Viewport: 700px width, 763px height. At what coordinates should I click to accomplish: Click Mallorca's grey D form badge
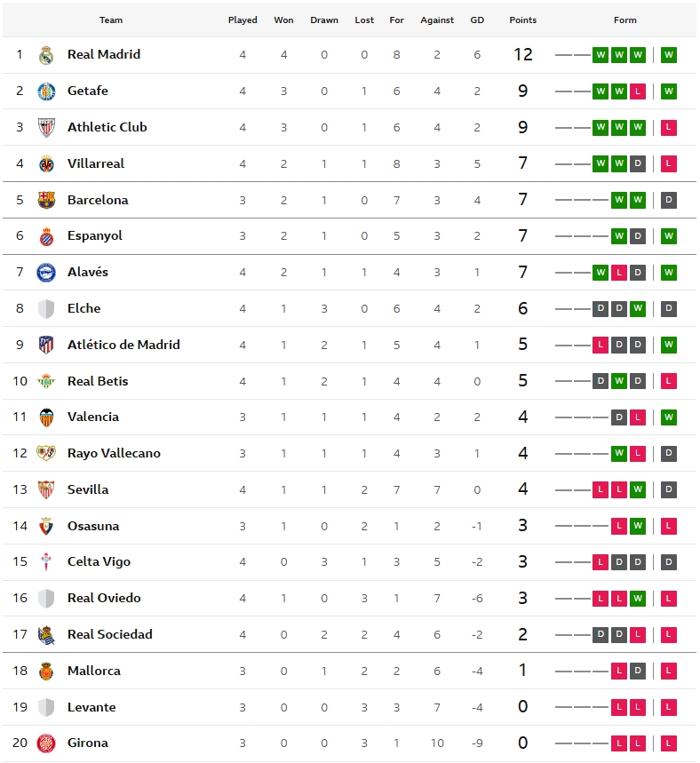point(638,671)
